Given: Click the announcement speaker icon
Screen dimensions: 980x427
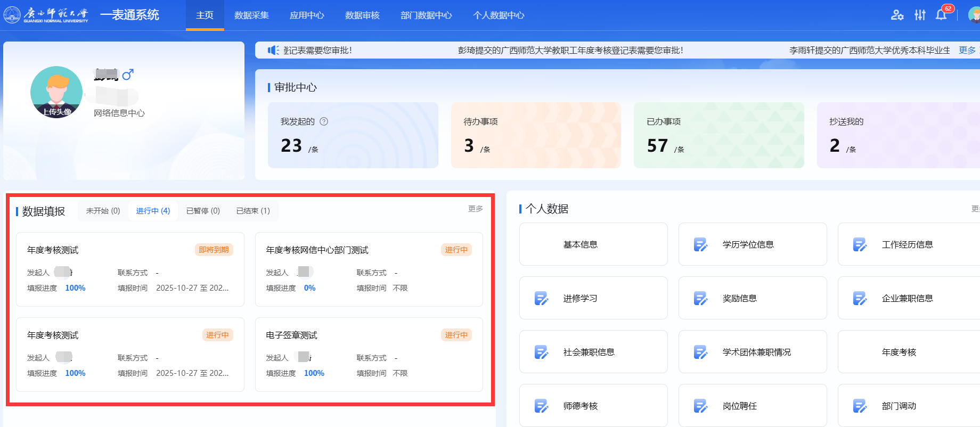Looking at the screenshot, I should pyautogui.click(x=273, y=50).
